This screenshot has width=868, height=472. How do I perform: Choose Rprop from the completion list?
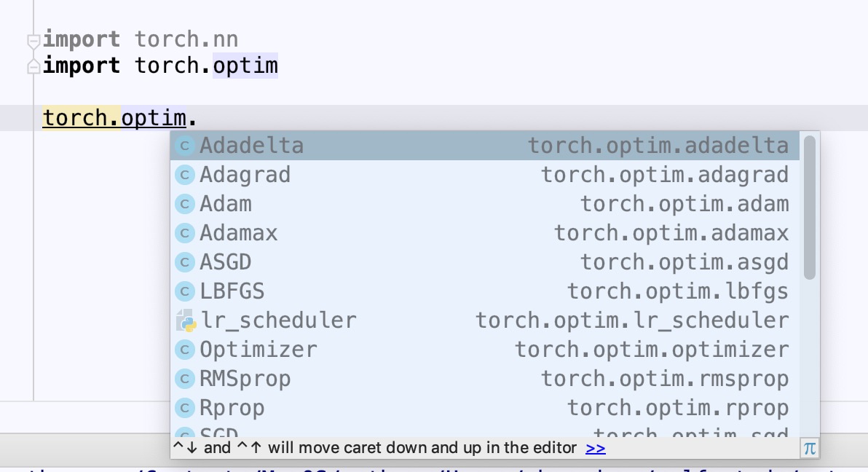(232, 408)
